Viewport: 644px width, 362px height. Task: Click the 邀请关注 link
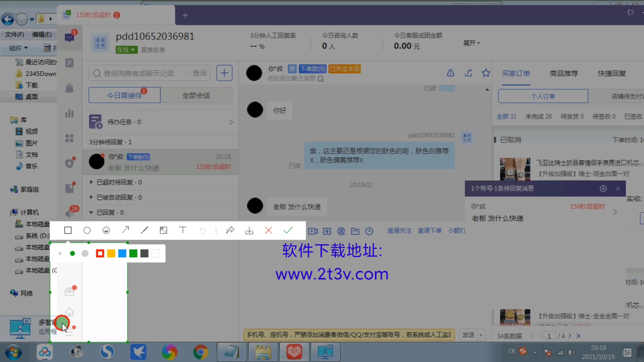point(399,231)
